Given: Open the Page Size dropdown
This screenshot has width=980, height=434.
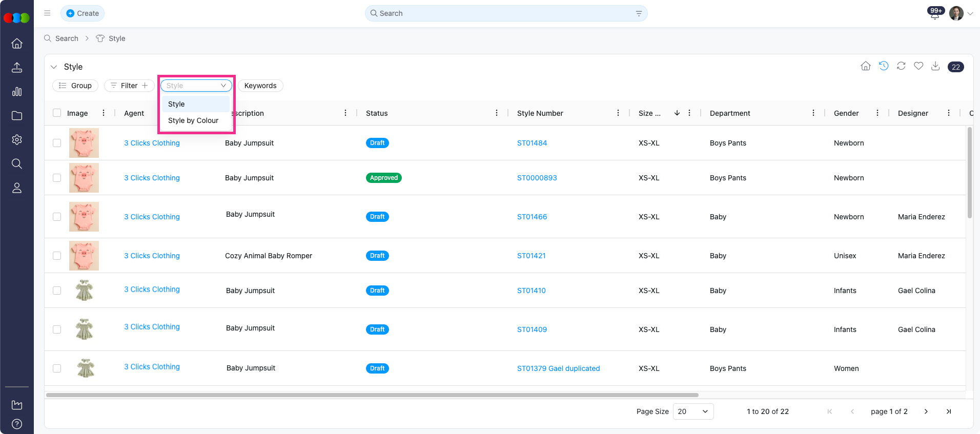Looking at the screenshot, I should (693, 411).
